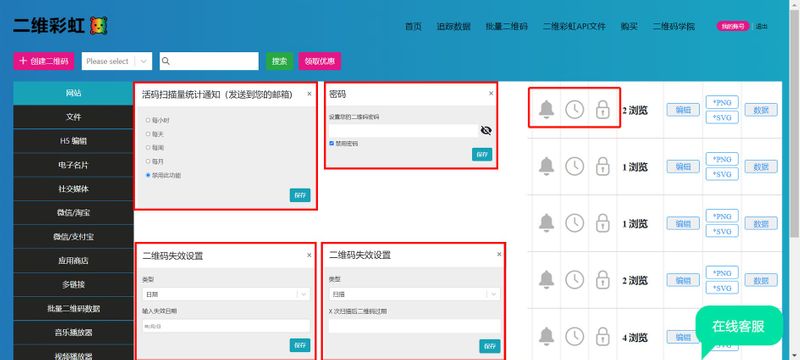Open 二维码学院 in the top navigation
This screenshot has height=360, width=800.
[x=673, y=27]
